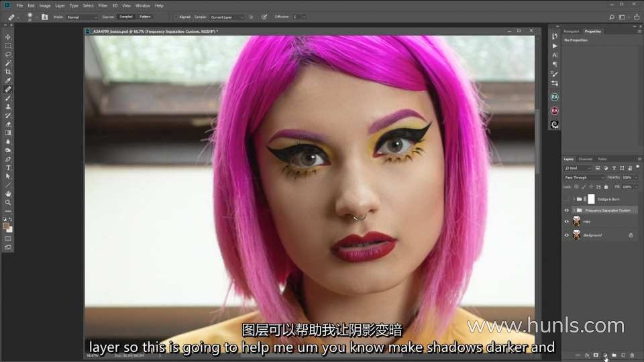Select the History Brush tool
Viewport: 644px width, 362px height.
click(x=8, y=115)
